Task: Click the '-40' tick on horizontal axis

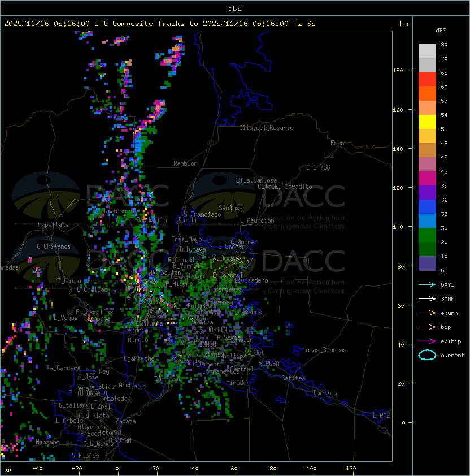Action: click(37, 469)
